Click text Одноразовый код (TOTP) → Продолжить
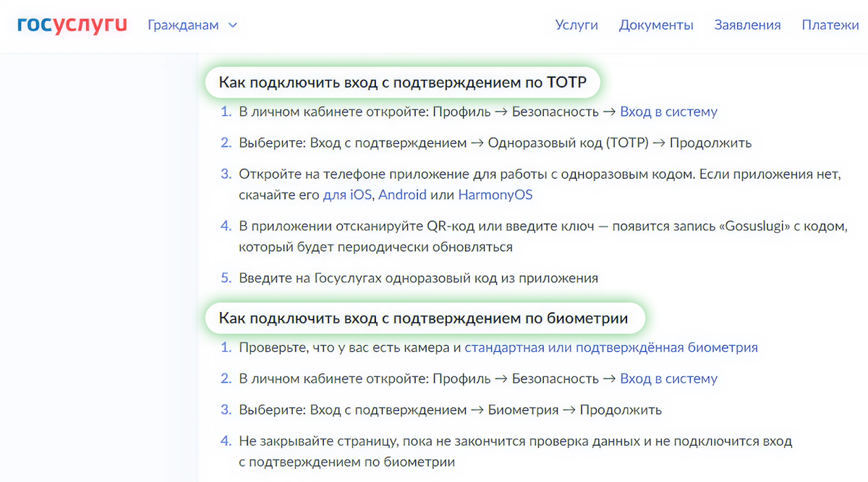The height and width of the screenshot is (482, 868). point(620,143)
